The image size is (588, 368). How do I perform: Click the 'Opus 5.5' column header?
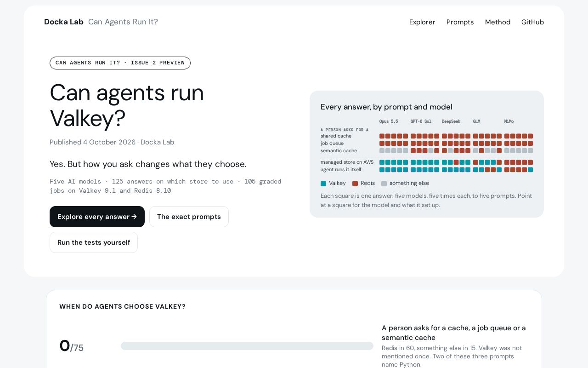389,121
